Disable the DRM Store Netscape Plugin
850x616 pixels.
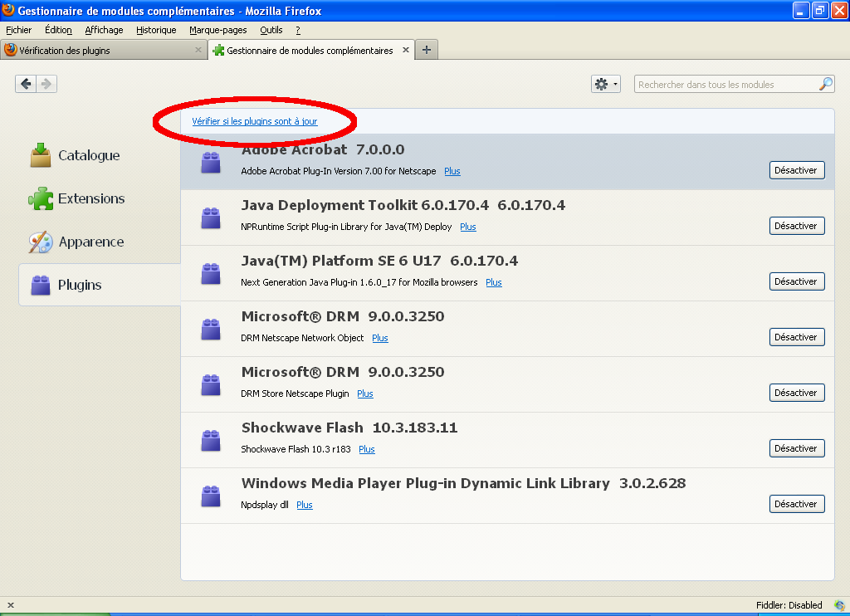(x=796, y=393)
